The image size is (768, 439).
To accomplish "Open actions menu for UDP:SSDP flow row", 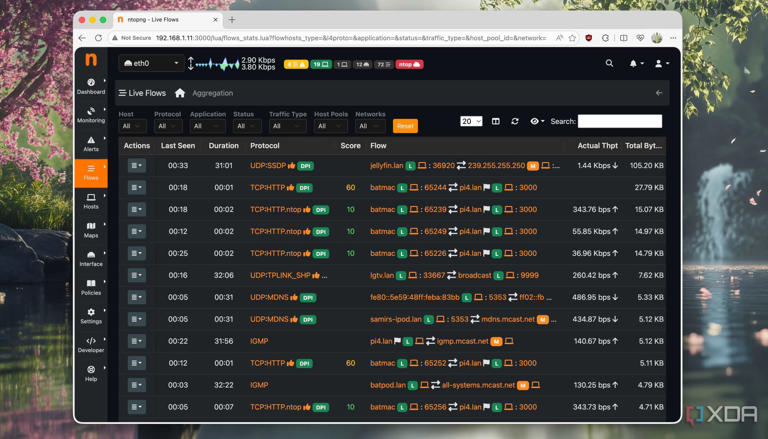I will (x=137, y=166).
